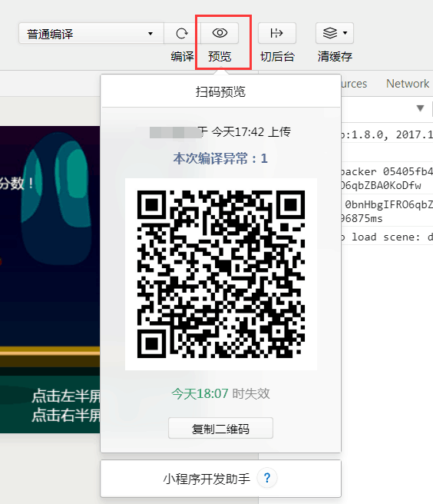Click the compile refresh icon
Screen dimensions: 433x504
coord(182,33)
